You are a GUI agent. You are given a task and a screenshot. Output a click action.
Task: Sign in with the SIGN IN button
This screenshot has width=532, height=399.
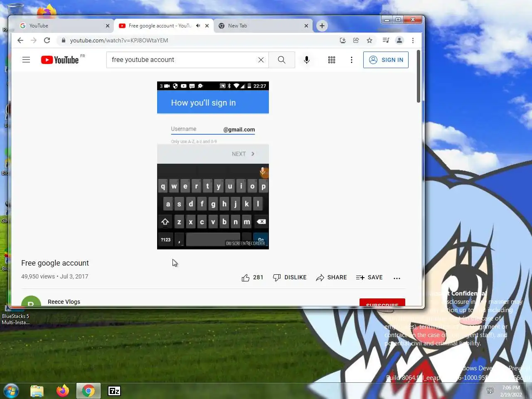[x=386, y=60]
